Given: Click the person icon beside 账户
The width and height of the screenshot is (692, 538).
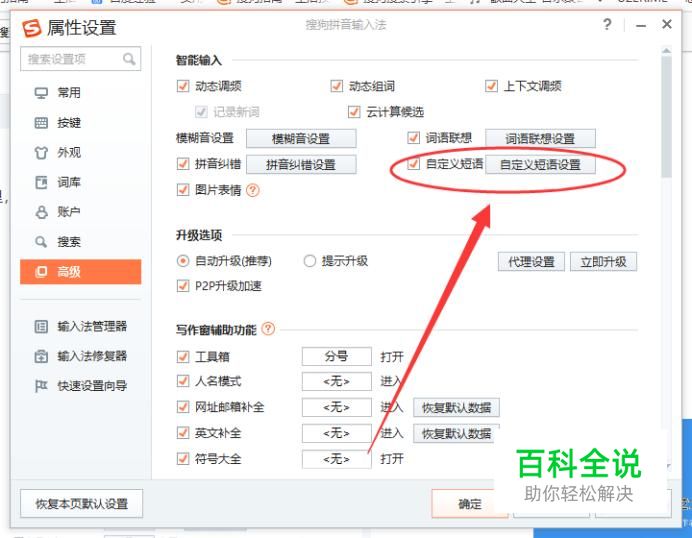Looking at the screenshot, I should tap(41, 212).
